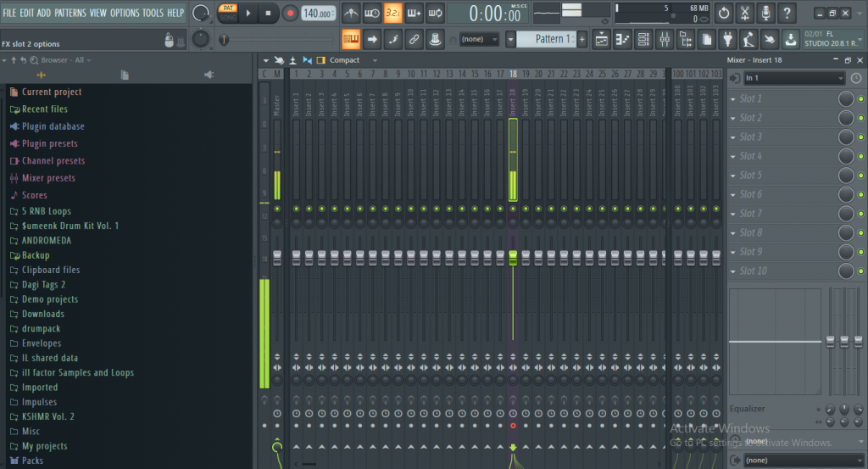The height and width of the screenshot is (469, 868).
Task: Open the TOOLS menu
Action: click(x=153, y=12)
